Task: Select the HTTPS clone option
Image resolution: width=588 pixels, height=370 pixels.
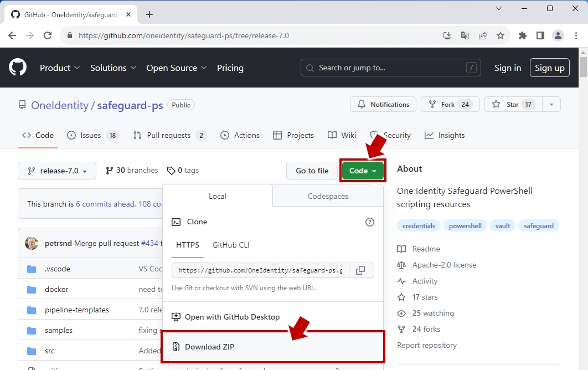Action: 188,245
